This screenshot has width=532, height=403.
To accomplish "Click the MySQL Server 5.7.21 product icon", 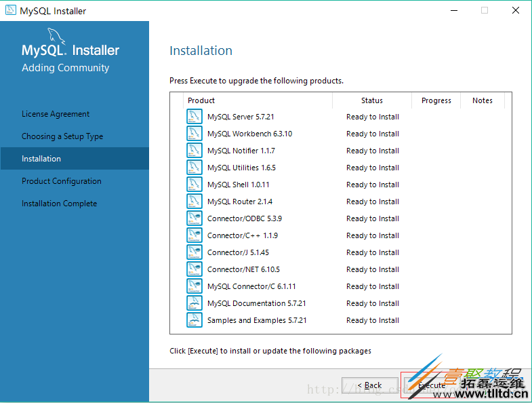I will (195, 117).
